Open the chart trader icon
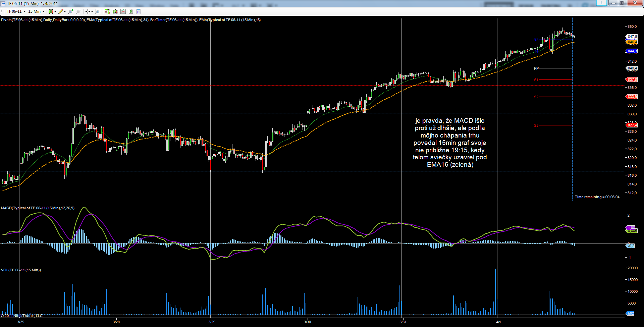This screenshot has height=327, width=644. coord(107,11)
